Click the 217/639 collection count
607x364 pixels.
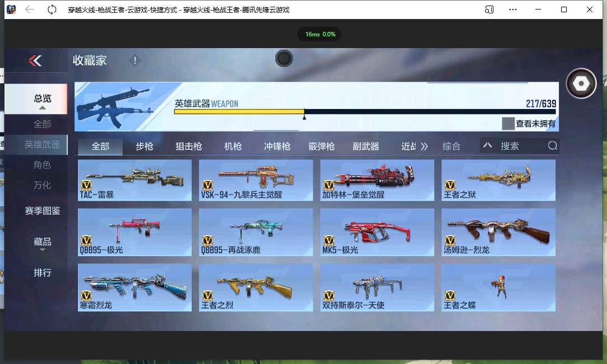click(541, 103)
